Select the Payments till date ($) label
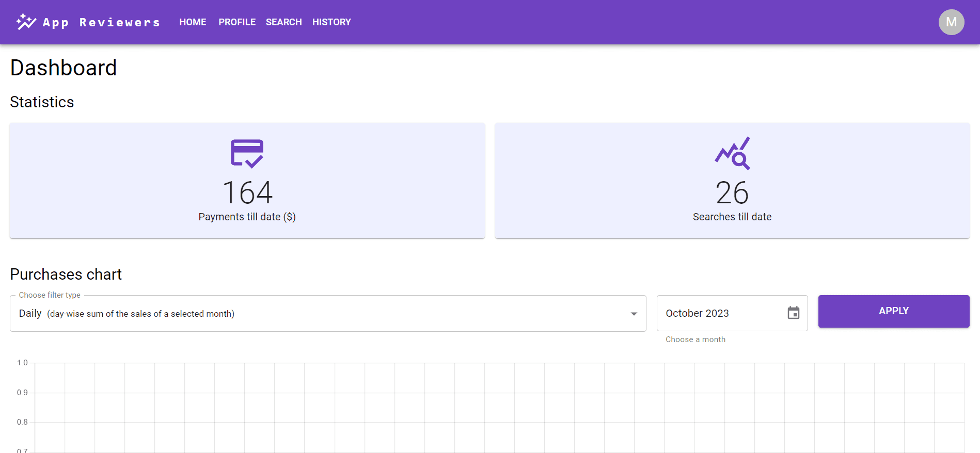The height and width of the screenshot is (453, 980). 247,217
